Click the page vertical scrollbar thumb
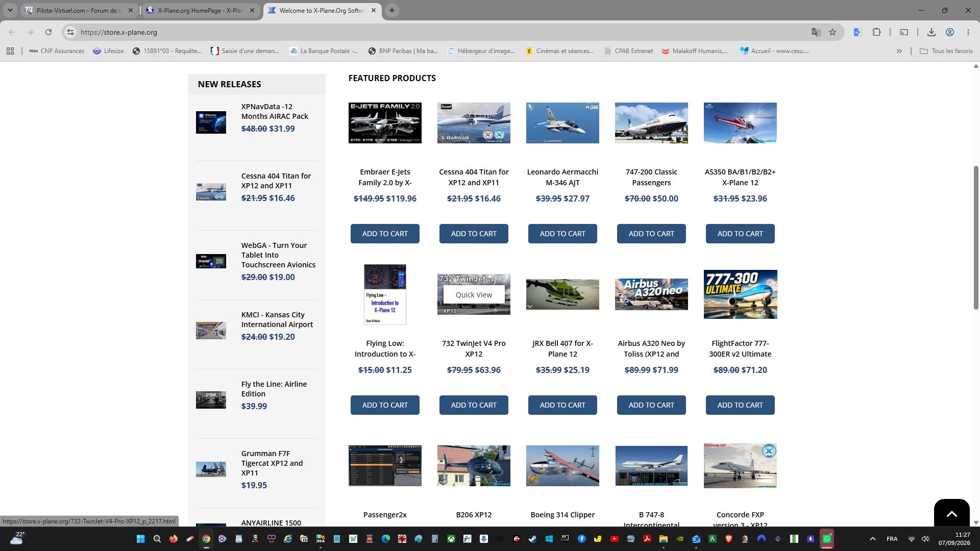The height and width of the screenshot is (551, 980). 976,237
